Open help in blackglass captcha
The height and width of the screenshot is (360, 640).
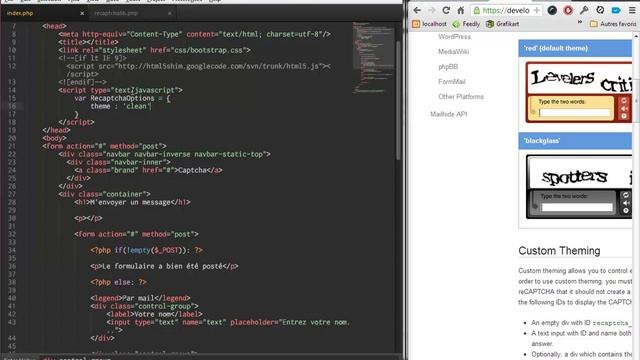pos(626,211)
